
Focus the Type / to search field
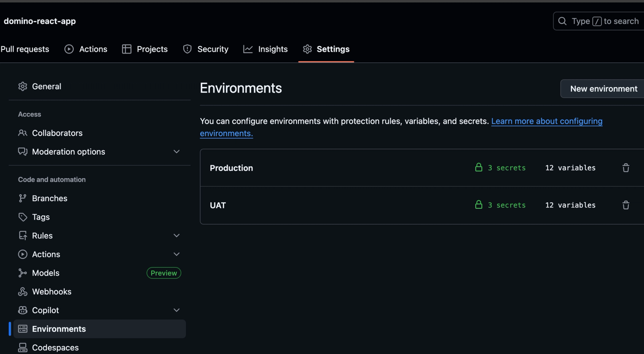(x=598, y=21)
